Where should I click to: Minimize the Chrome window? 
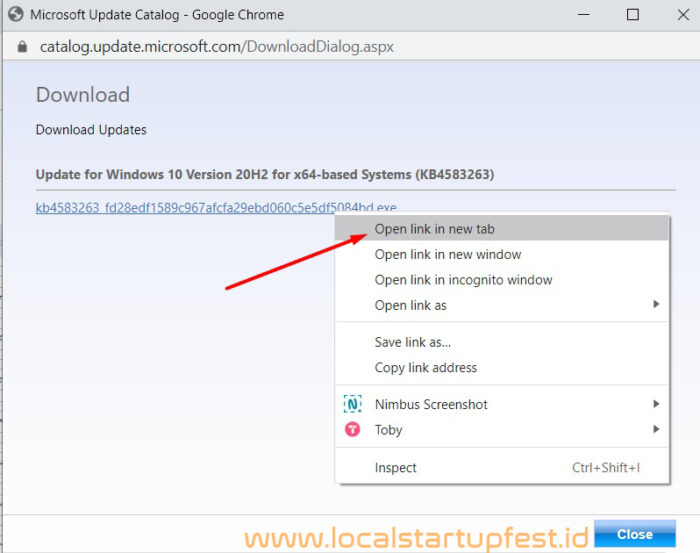(583, 14)
